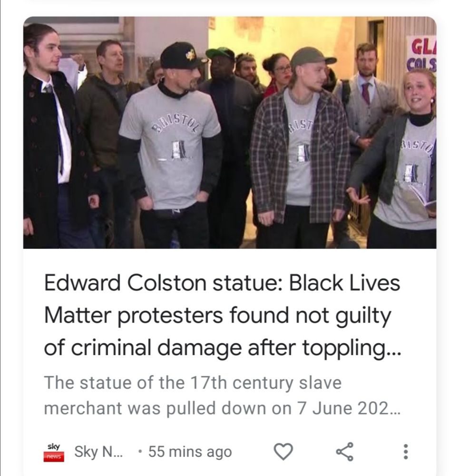This screenshot has height=476, width=459.
Task: Click the man in the plaid shirt
Action: pyautogui.click(x=299, y=146)
